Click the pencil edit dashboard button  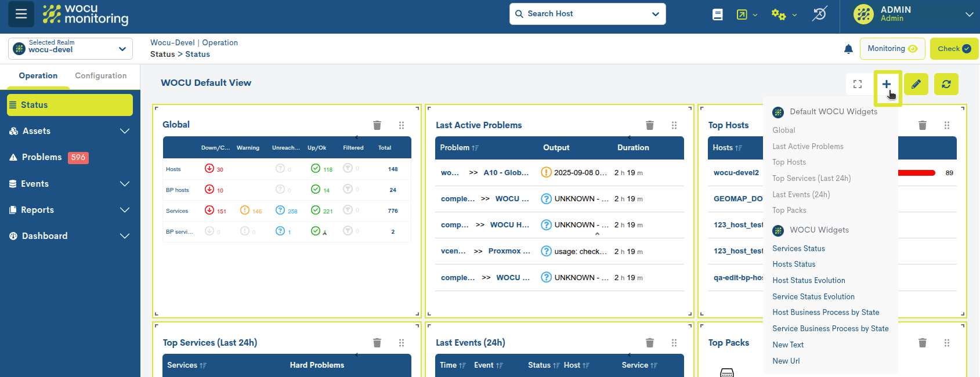[x=916, y=84]
